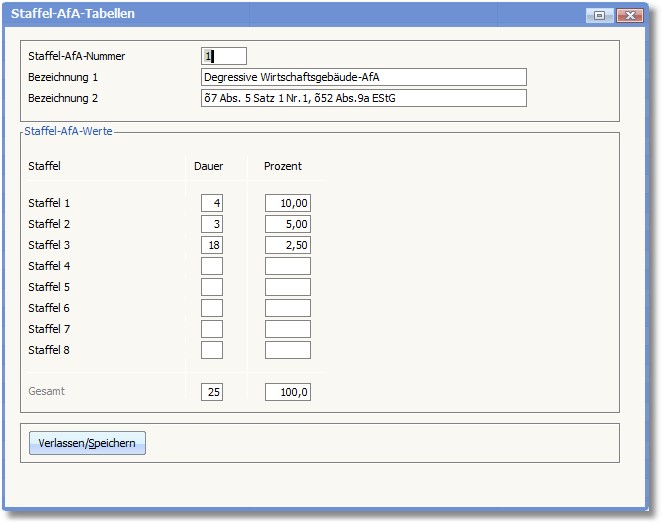
Task: Click the Staffel 2 Dauer field
Action: pyautogui.click(x=212, y=224)
